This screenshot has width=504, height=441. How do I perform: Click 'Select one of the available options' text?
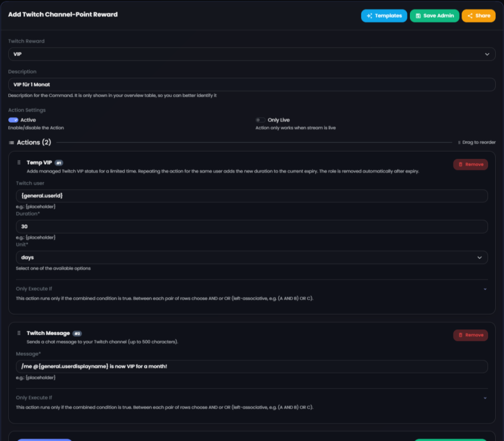(x=53, y=268)
